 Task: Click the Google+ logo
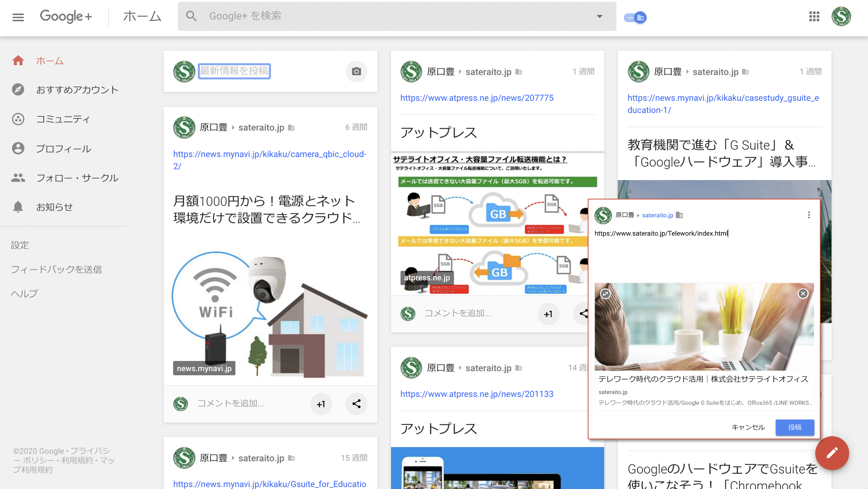66,16
